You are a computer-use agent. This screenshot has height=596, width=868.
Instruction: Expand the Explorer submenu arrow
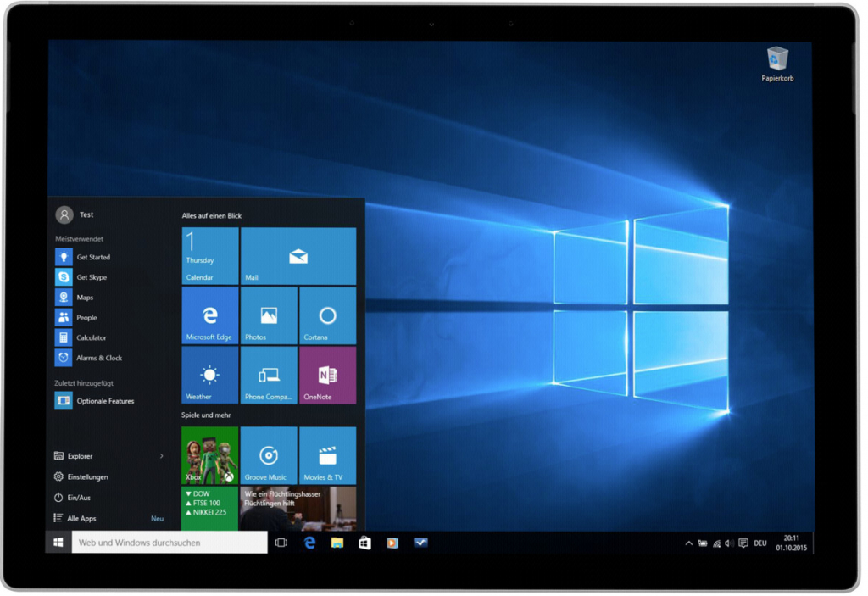coord(162,456)
